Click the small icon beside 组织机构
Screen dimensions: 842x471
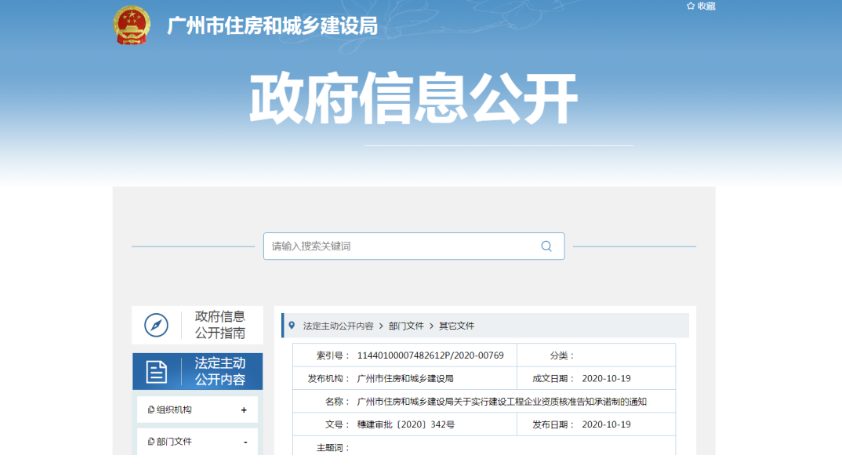[x=150, y=410]
